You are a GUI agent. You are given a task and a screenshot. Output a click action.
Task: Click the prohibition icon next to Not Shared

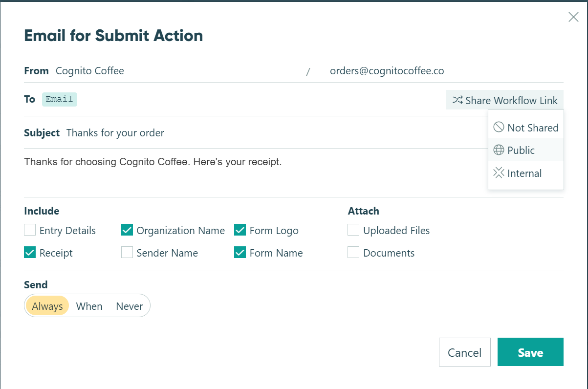pos(499,127)
